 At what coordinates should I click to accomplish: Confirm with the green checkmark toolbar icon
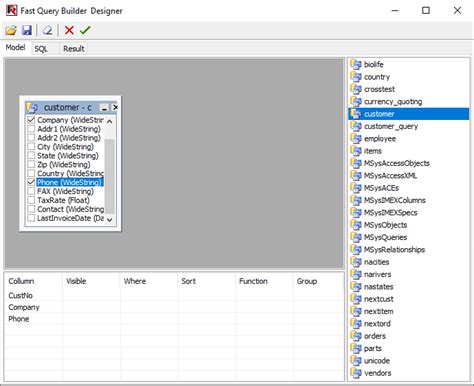[85, 30]
